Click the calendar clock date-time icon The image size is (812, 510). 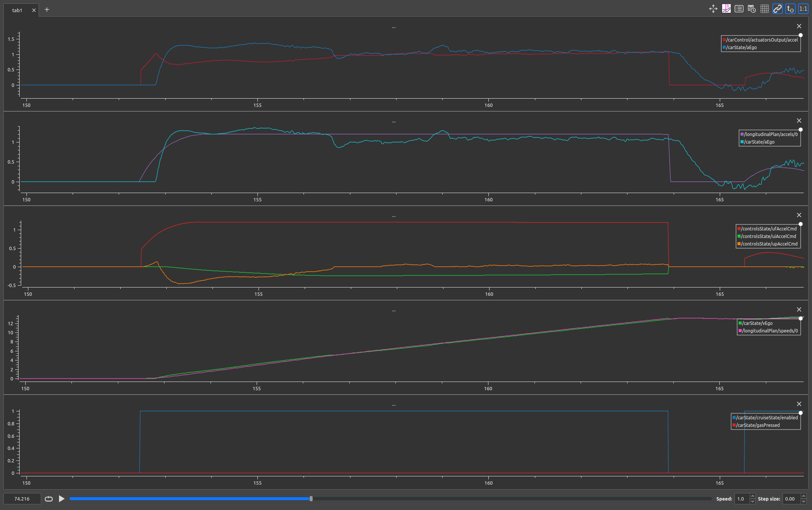752,9
